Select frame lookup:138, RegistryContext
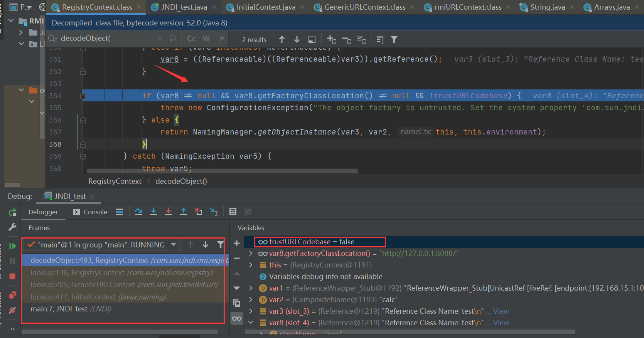644x338 pixels. pyautogui.click(x=122, y=272)
